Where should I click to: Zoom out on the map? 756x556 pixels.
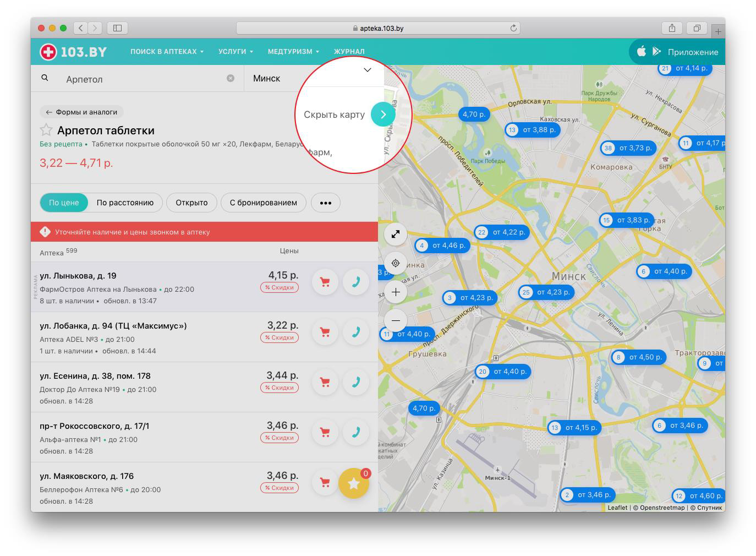tap(396, 320)
